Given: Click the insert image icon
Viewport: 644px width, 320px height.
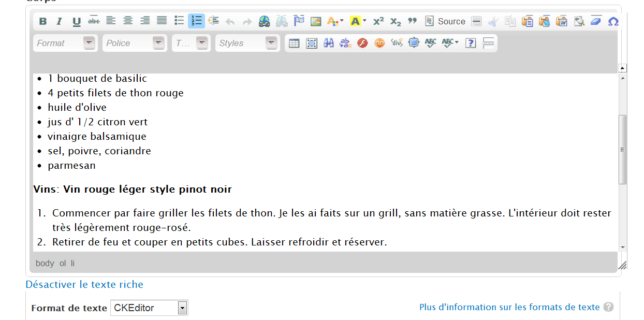Looking at the screenshot, I should coord(316,21).
